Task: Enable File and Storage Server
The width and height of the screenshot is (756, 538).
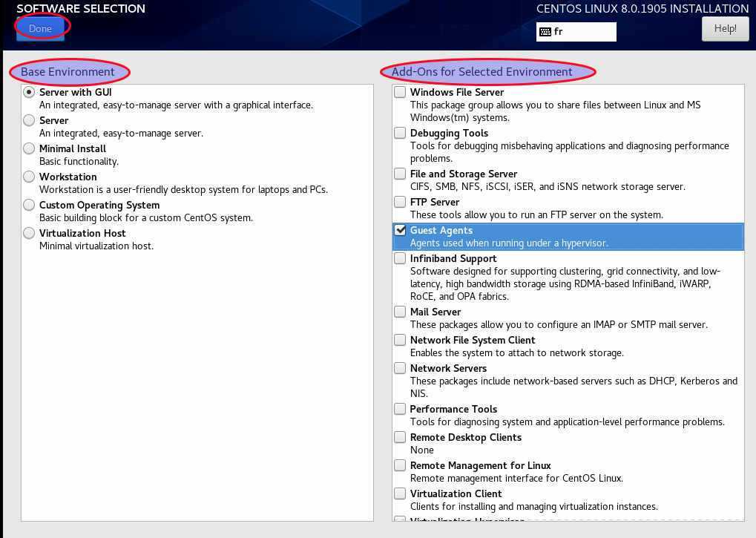Action: click(401, 174)
